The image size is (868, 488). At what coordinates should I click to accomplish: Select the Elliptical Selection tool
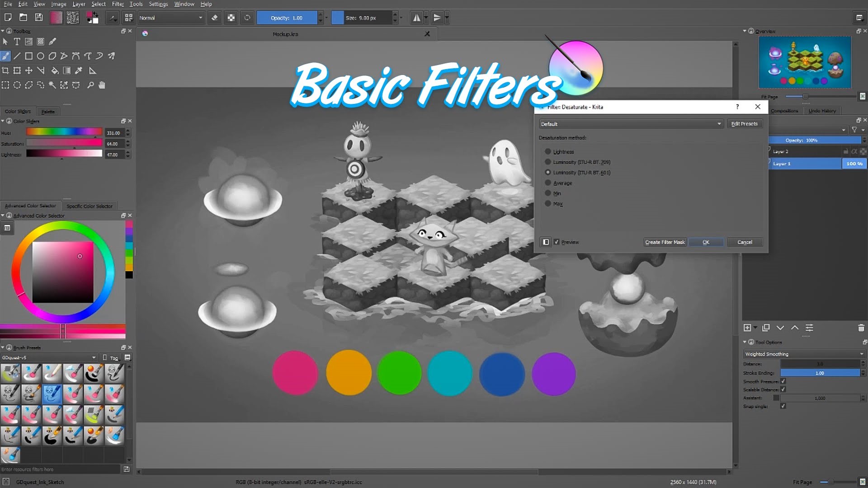tap(17, 85)
